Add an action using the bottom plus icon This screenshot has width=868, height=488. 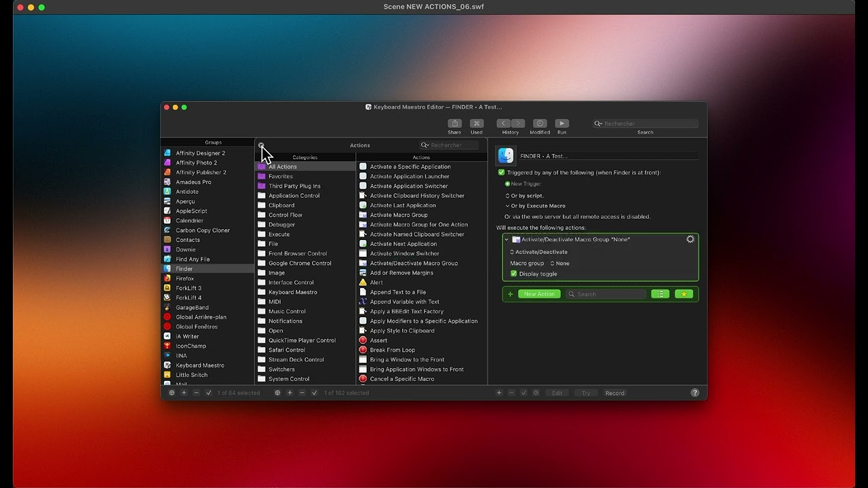pyautogui.click(x=499, y=393)
